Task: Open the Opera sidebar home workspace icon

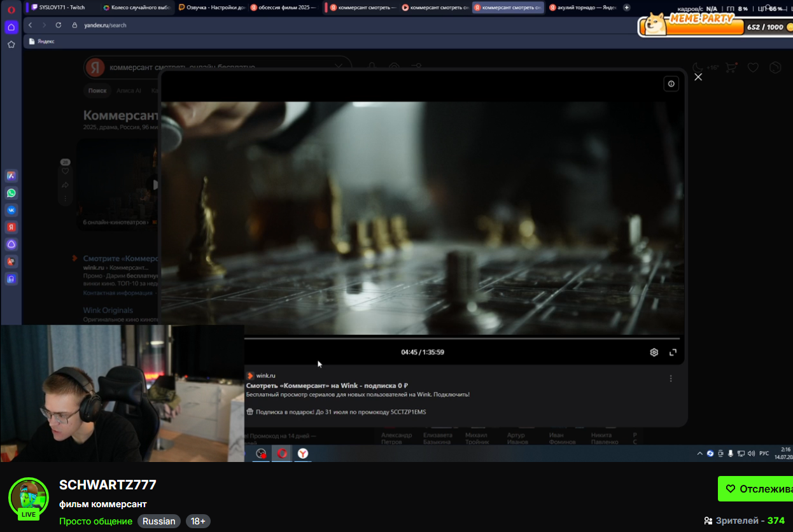Action: [11, 27]
